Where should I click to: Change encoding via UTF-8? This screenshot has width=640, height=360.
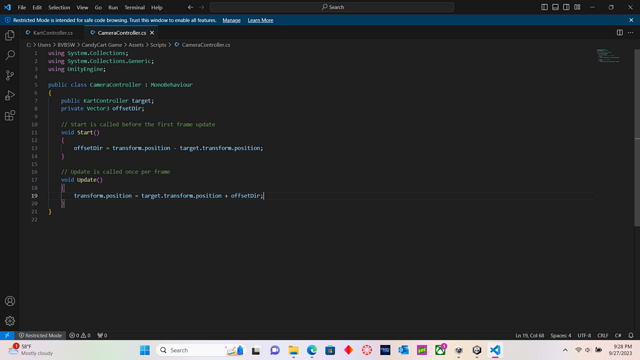[x=584, y=335]
